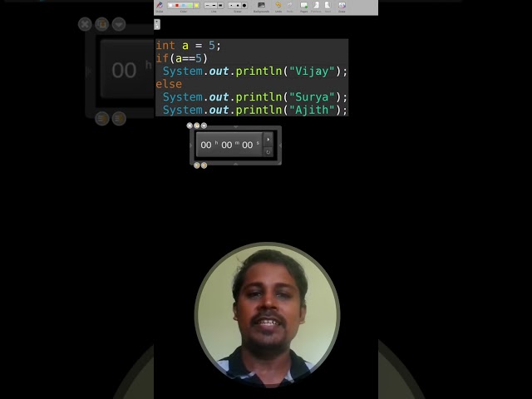The image size is (532, 399).
Task: Click the second round icon beneath the small timer widget
Action: [204, 165]
